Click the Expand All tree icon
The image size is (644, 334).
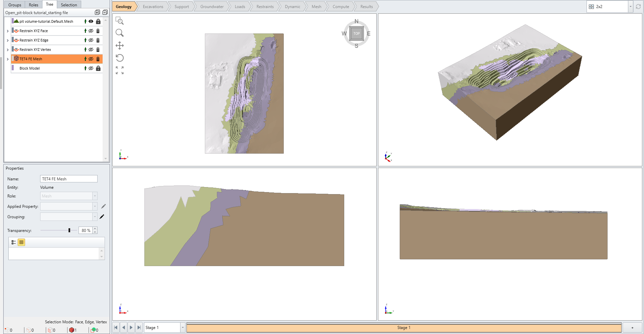click(x=97, y=12)
